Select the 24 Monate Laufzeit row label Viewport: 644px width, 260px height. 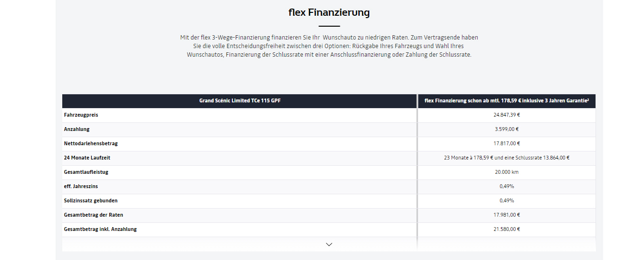click(87, 158)
